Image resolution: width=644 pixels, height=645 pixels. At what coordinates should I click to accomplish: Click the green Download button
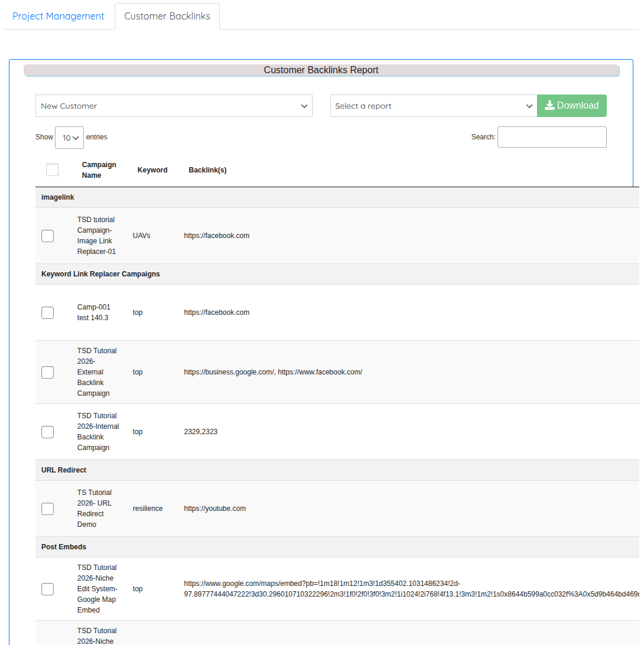point(571,106)
